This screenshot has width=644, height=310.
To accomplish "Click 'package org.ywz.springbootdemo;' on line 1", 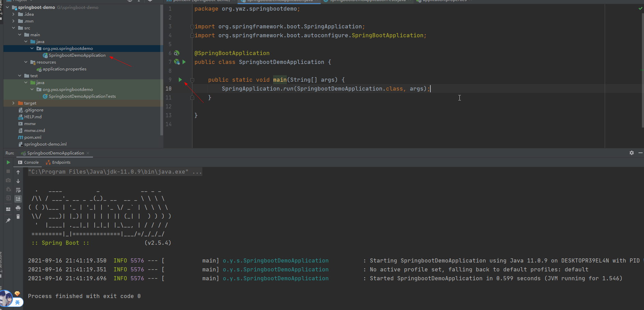I will (x=247, y=9).
